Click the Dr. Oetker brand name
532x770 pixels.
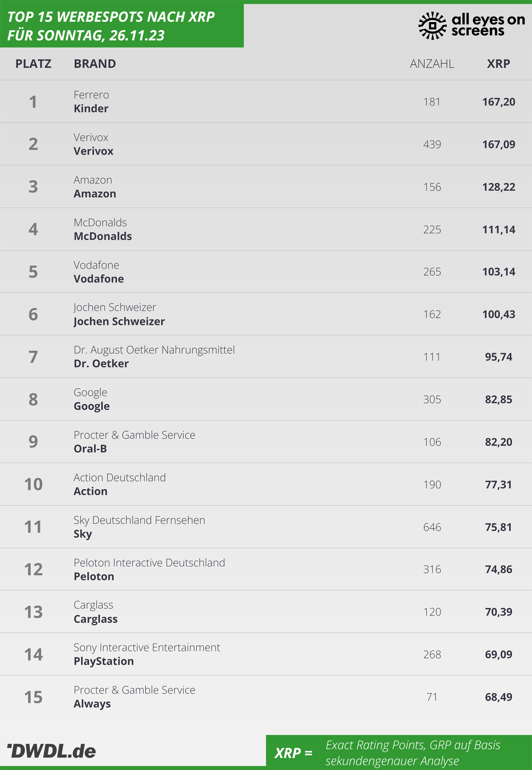(101, 364)
